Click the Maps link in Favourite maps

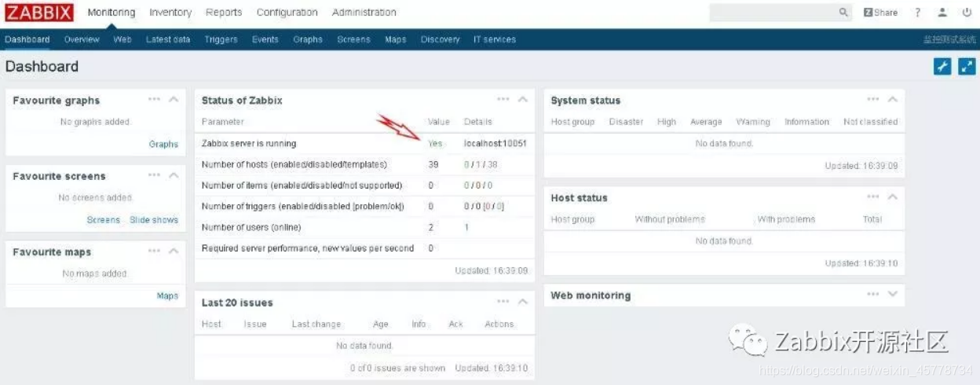tap(167, 296)
